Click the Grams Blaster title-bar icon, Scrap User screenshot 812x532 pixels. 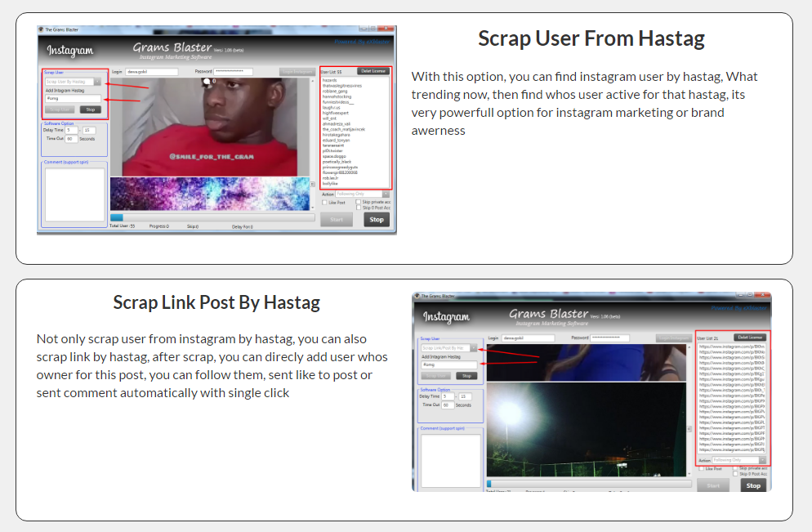point(41,29)
